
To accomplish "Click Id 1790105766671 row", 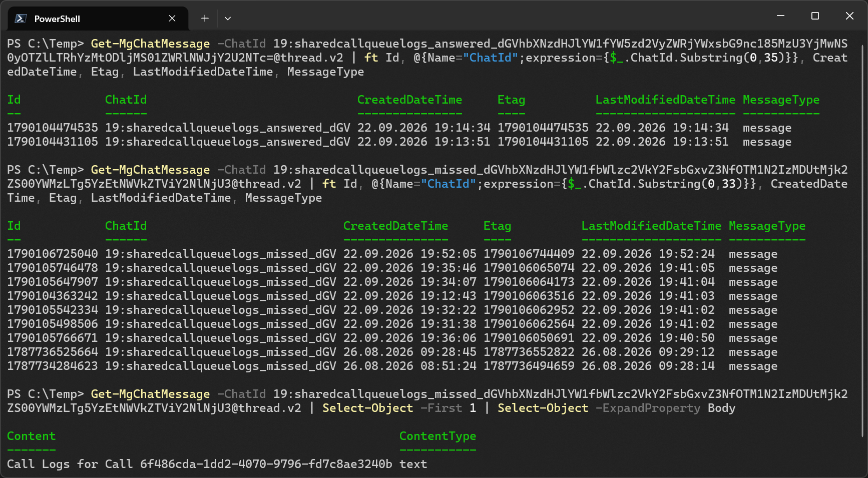I will (x=53, y=338).
